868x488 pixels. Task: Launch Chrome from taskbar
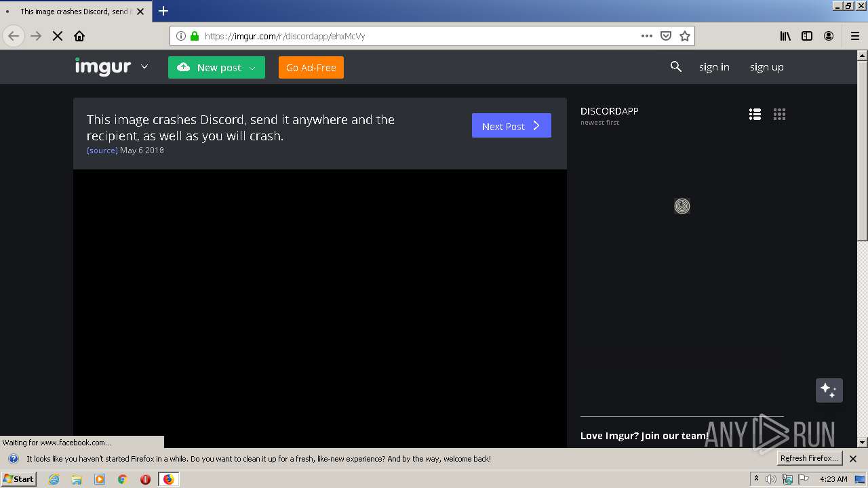[123, 479]
